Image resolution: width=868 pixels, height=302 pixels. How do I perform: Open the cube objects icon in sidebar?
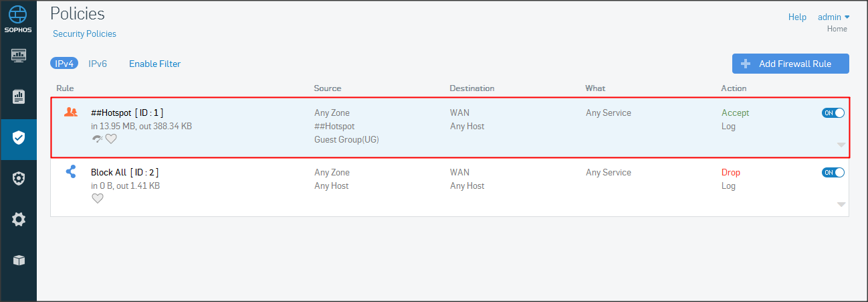(19, 260)
